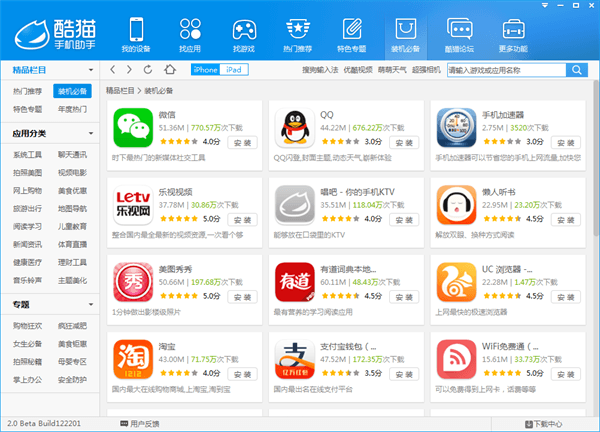Click the app search input field
Viewport: 600px width, 432px height.
505,70
